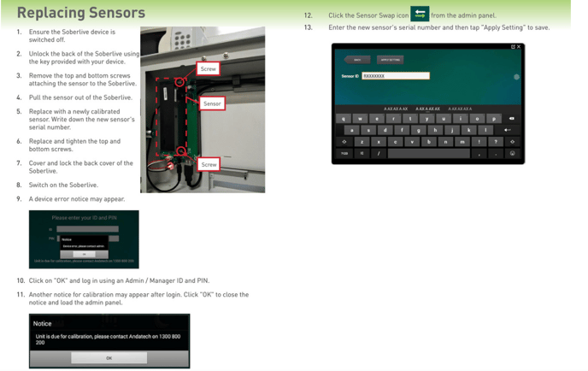Image resolution: width=588 pixels, height=371 pixels.
Task: Tap the o key
Action: (477, 119)
